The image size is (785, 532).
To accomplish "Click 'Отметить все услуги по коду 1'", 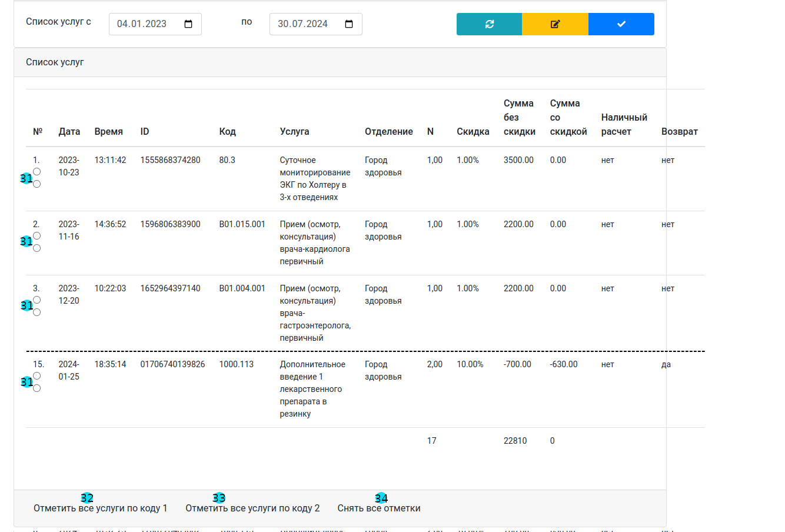I will tap(100, 508).
